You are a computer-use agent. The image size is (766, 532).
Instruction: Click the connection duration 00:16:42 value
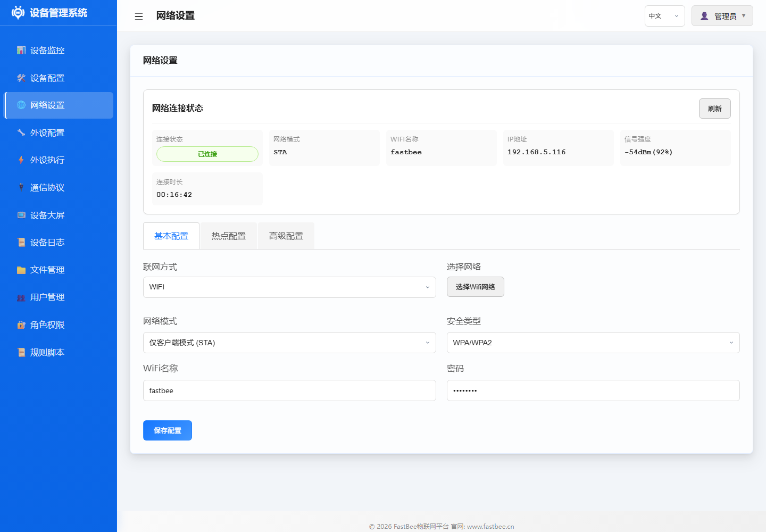(x=174, y=195)
